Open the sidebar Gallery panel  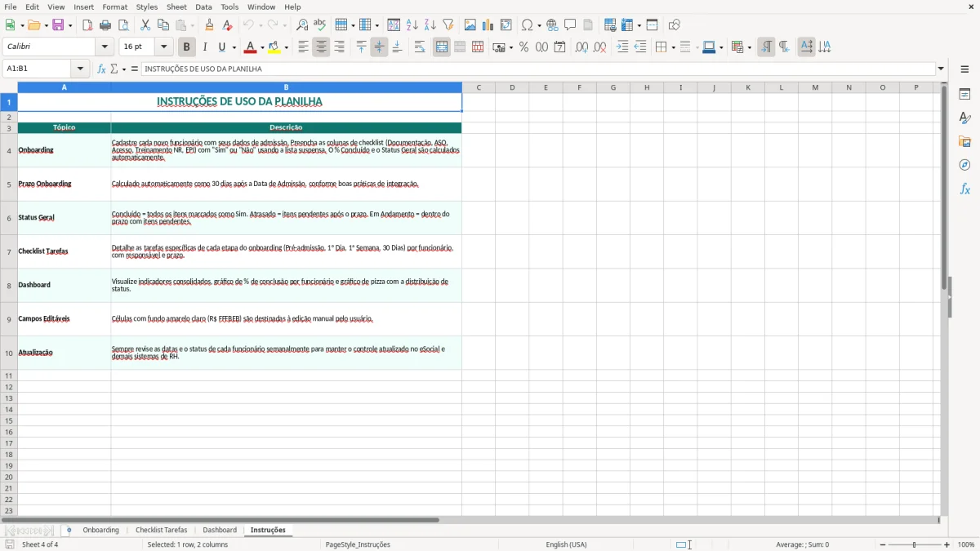pos(964,142)
